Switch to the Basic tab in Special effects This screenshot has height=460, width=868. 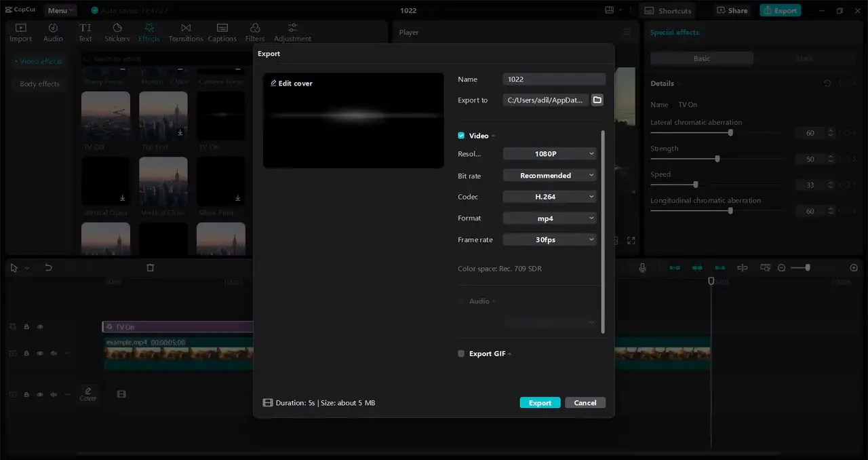(702, 58)
